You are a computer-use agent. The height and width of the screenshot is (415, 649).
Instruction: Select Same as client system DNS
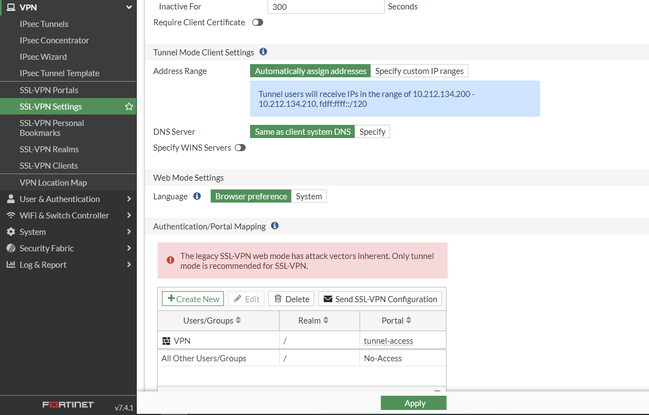[303, 132]
